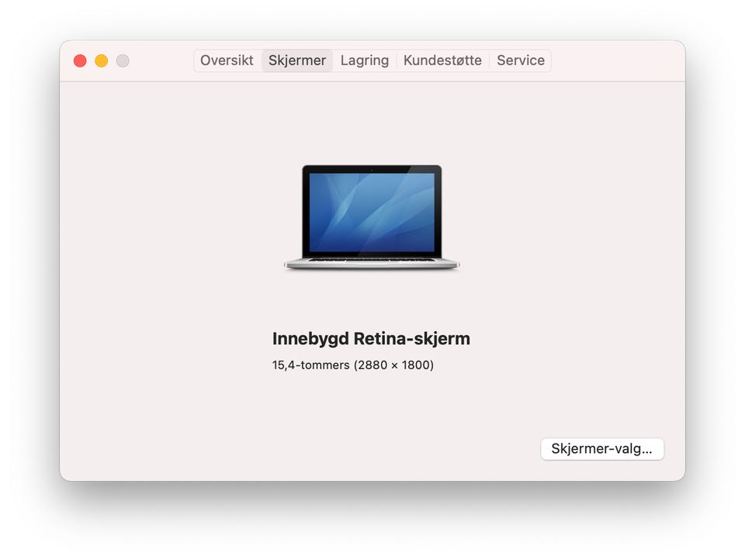Click the word Innebygd in the heading

point(310,339)
